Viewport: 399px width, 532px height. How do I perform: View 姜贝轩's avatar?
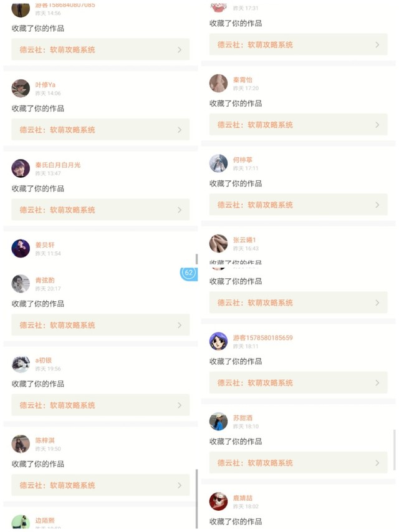coord(21,248)
